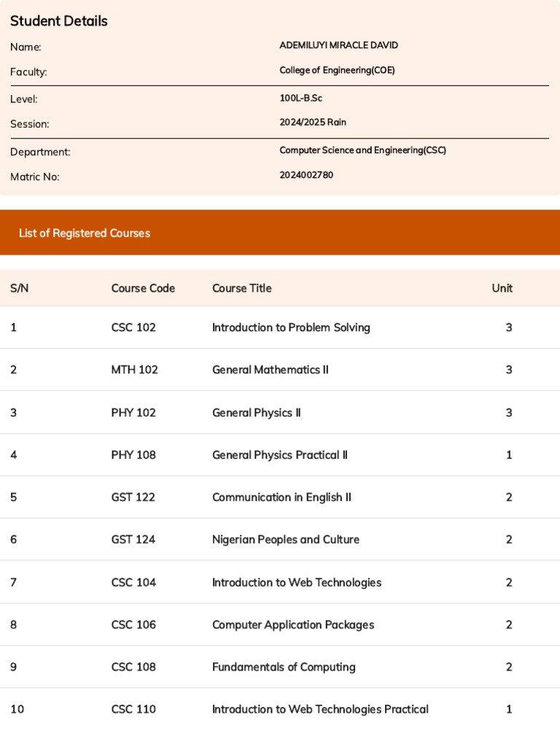Click serial number 10 in the course table
Viewport: 560px width, 747px height.
click(17, 709)
